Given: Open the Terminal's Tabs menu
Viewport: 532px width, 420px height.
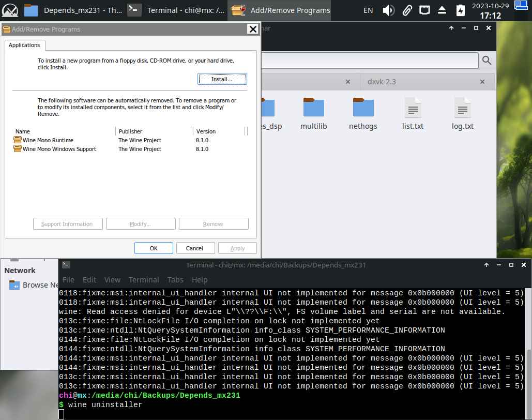Looking at the screenshot, I should tap(175, 280).
